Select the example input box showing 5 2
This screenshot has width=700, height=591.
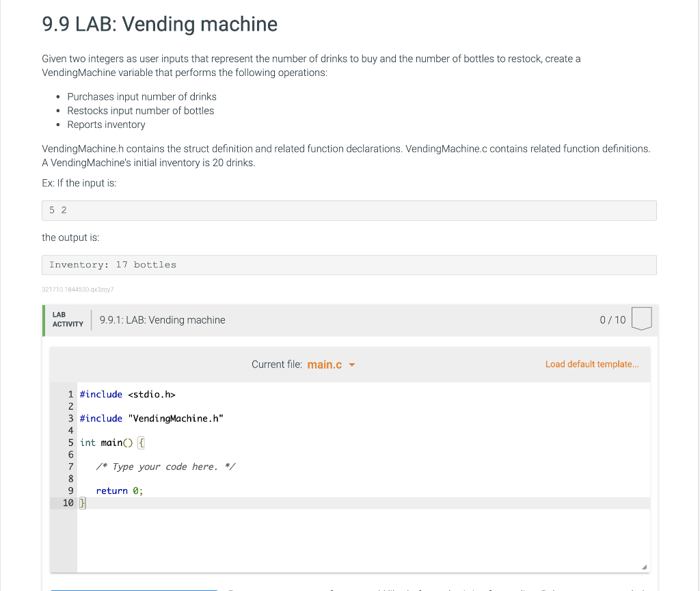tap(349, 210)
